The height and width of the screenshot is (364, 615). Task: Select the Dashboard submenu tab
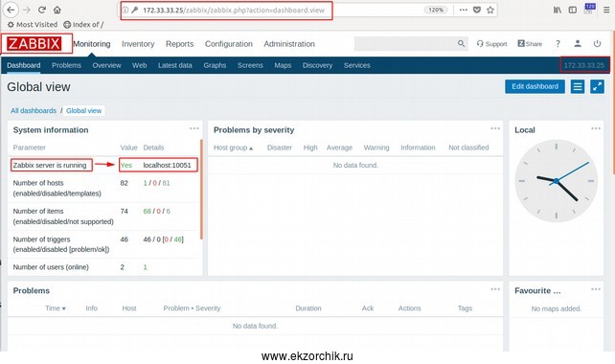[24, 65]
